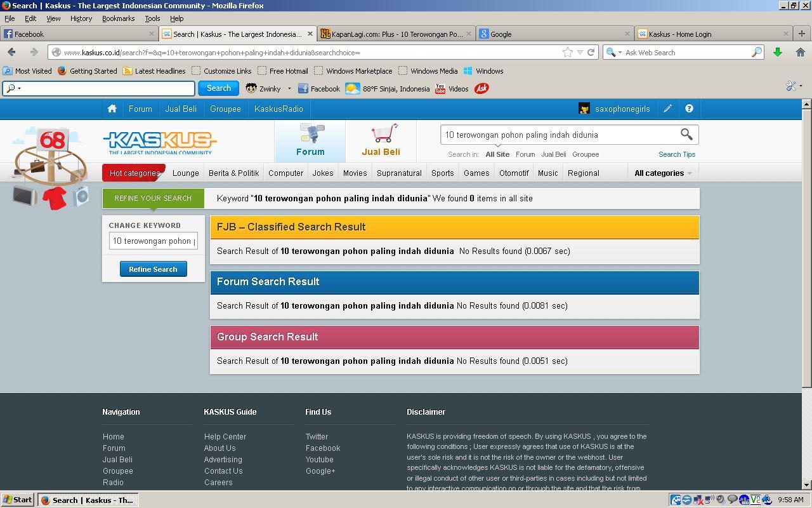812x508 pixels.
Task: Click the Kaskus logo
Action: (x=159, y=143)
